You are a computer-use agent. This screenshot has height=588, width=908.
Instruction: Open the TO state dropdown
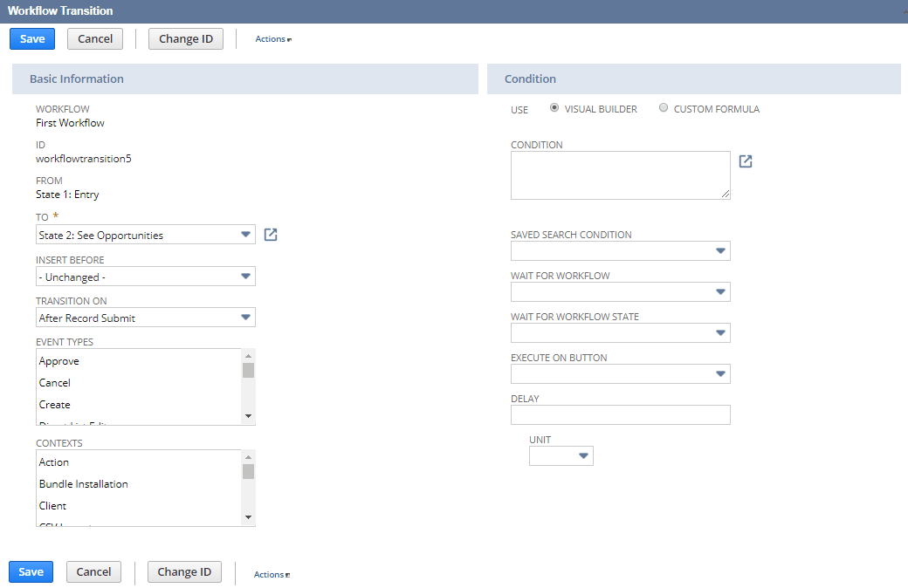(145, 235)
